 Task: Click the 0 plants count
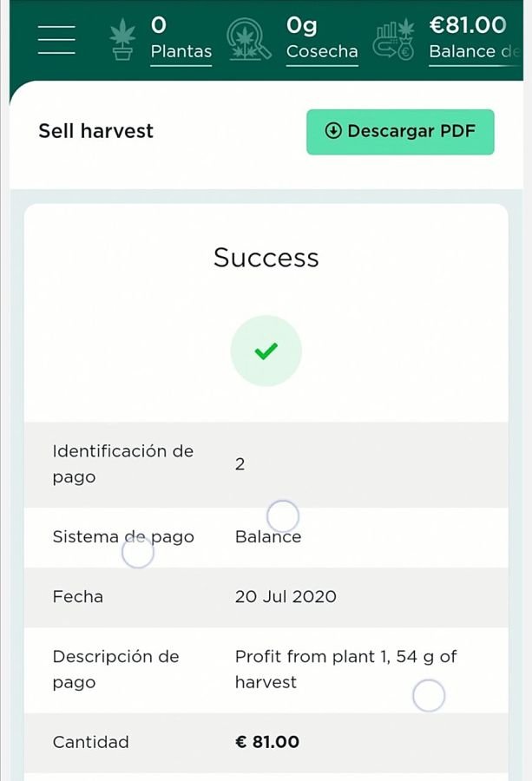[159, 25]
